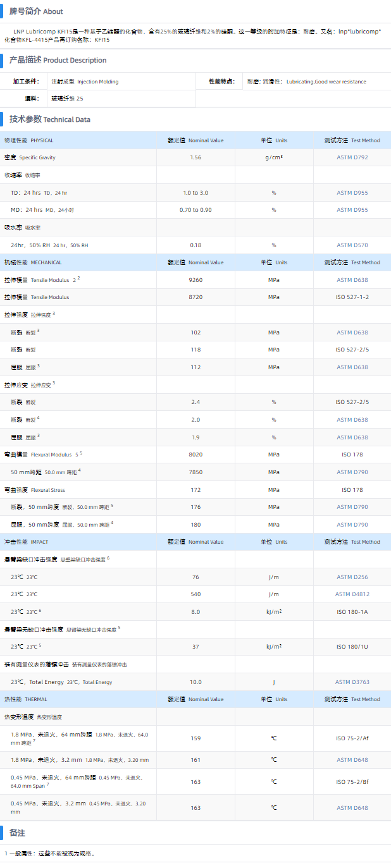
Task: Select the 技术参数 Technical Data heading
Action: (50, 119)
